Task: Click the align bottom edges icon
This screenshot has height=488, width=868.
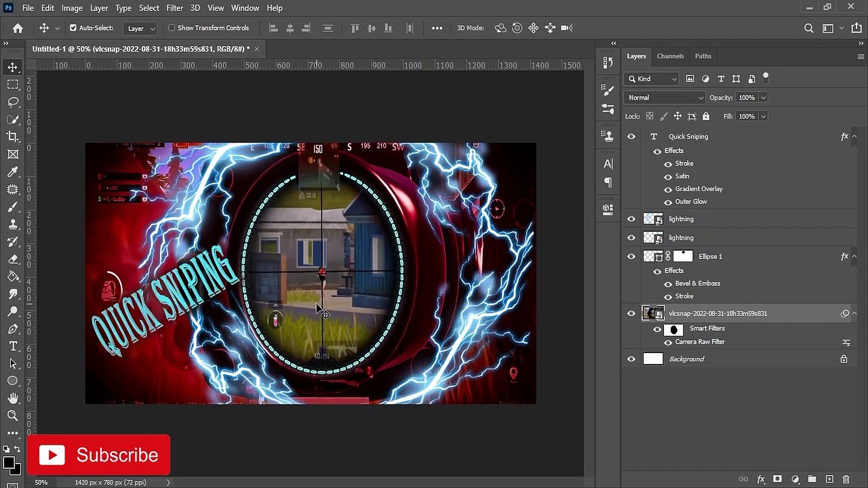Action: [389, 28]
